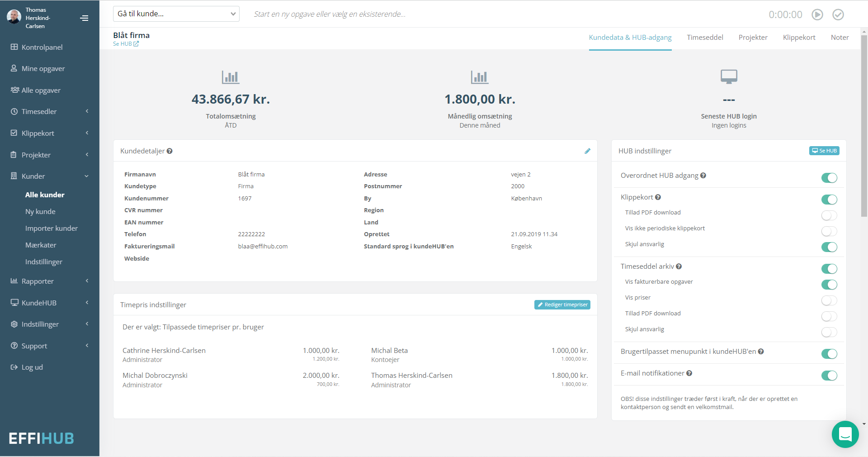
Task: Turn off E-mail notifikationer
Action: pos(829,376)
